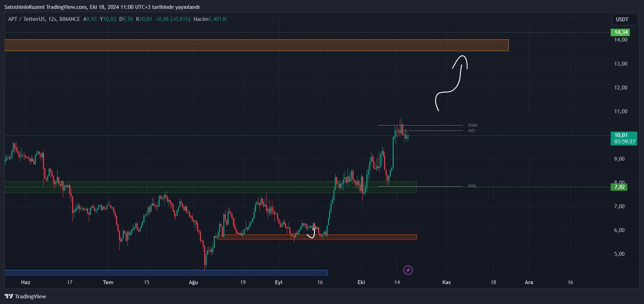This screenshot has width=644, height=304.
Task: Click the Ara month on the time axis
Action: [529, 282]
